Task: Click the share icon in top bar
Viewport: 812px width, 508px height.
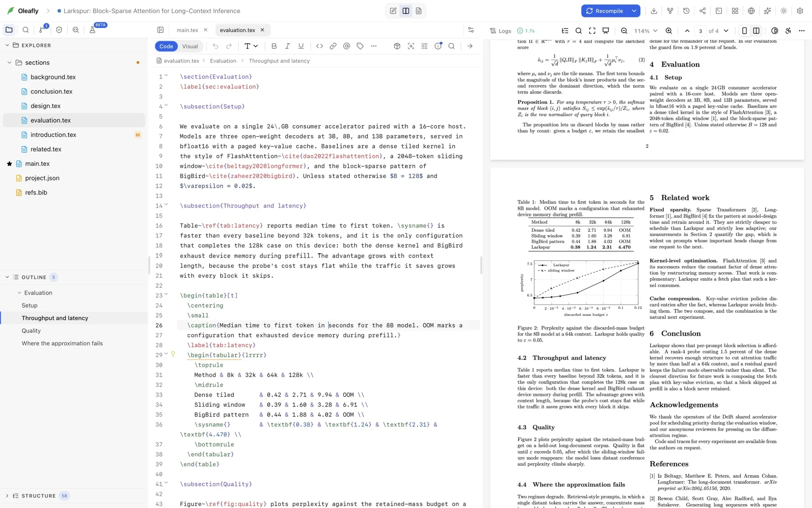Action: (x=702, y=11)
